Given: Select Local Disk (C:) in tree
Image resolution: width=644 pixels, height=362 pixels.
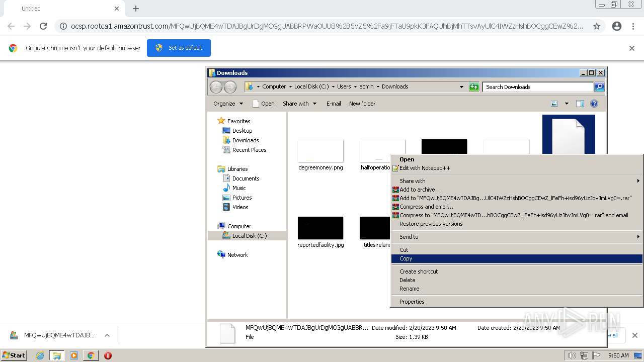Looking at the screenshot, I should click(x=247, y=236).
